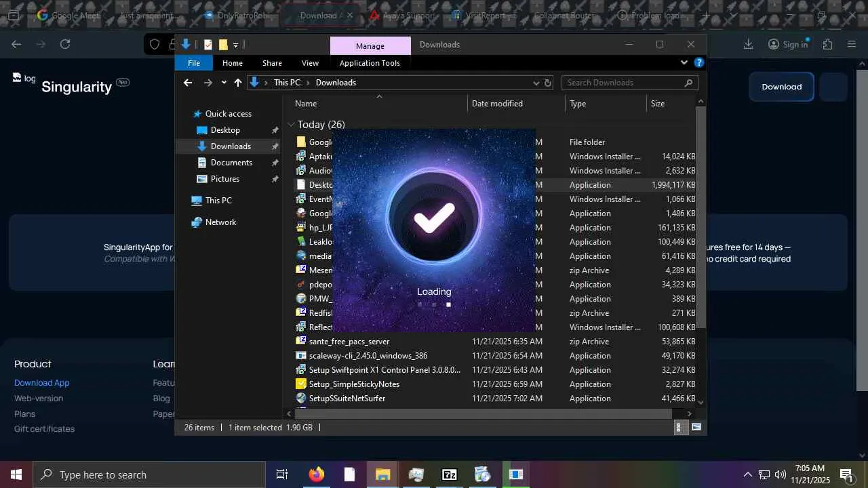868x488 pixels.
Task: Select the Manage contextual tab
Action: 370,46
